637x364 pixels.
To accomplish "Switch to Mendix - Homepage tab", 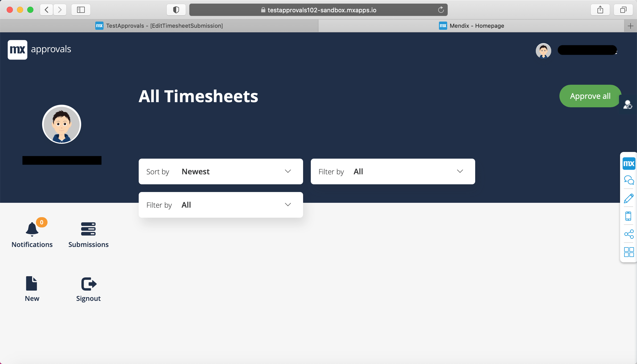I will click(x=471, y=26).
